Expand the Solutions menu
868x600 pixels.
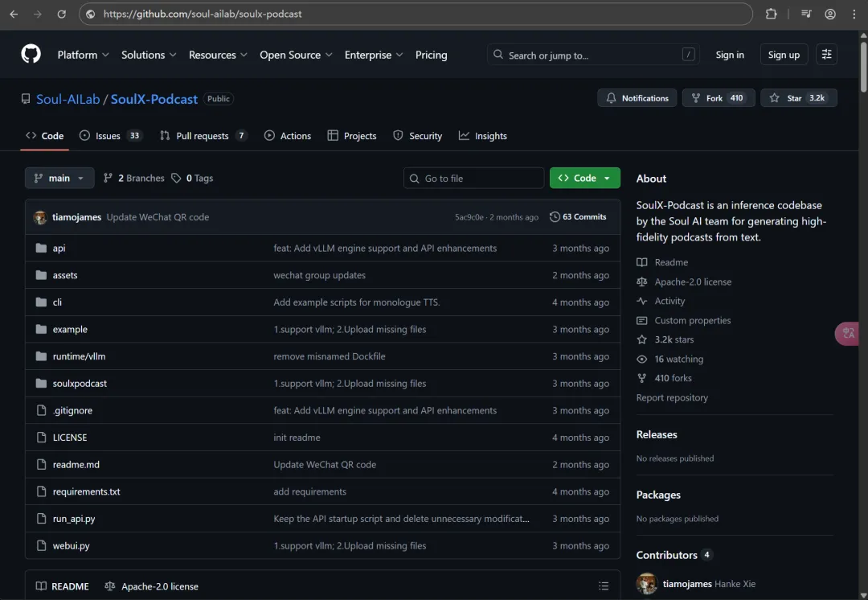[x=149, y=55]
